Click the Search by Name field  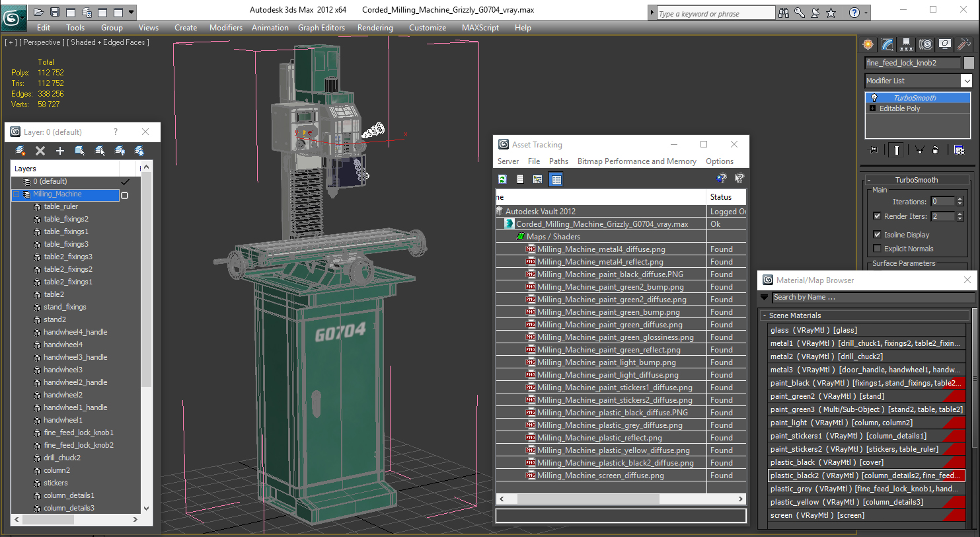pos(873,298)
